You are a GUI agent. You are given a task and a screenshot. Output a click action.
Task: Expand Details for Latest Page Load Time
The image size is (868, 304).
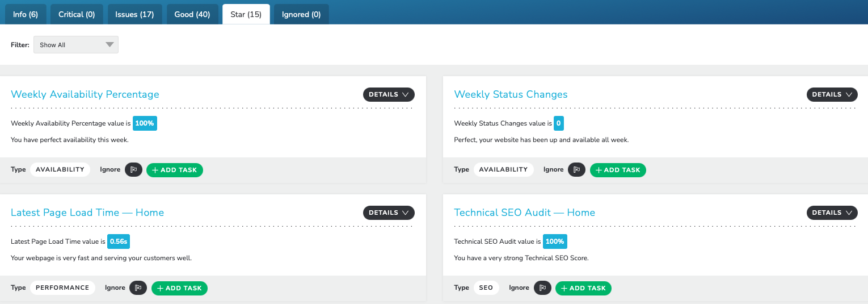389,213
